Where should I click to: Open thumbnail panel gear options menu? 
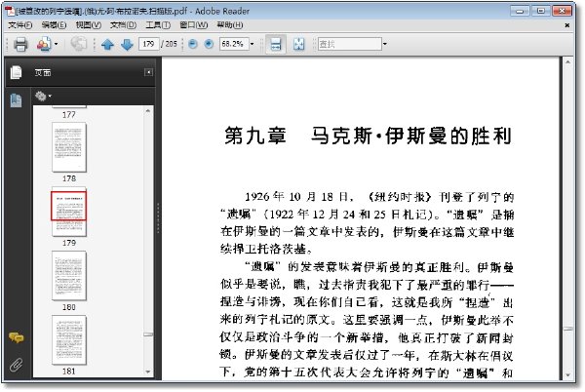click(x=43, y=97)
